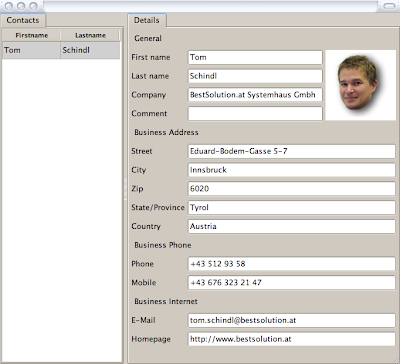The width and height of the screenshot is (400, 364).
Task: Focus the Phone number field
Action: click(x=292, y=264)
